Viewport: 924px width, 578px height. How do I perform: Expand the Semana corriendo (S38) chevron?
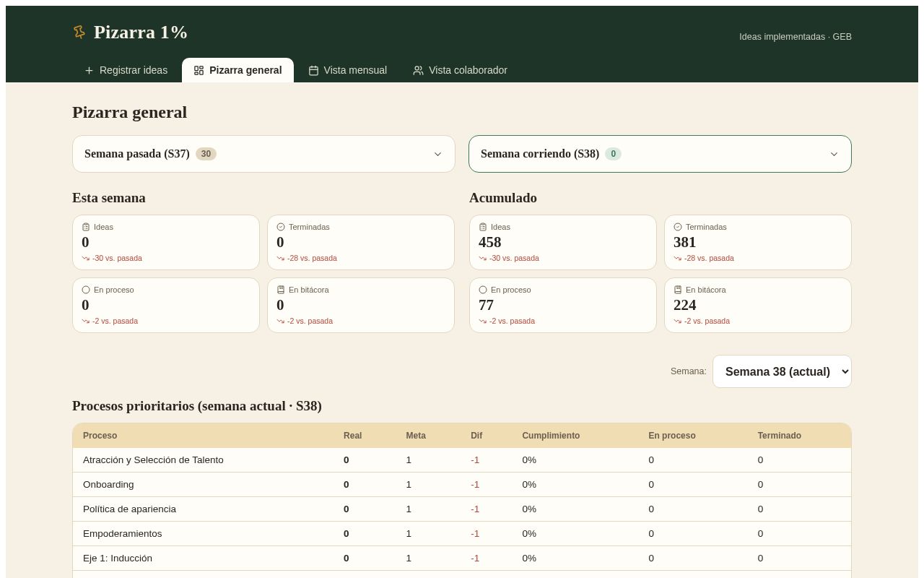(x=834, y=154)
